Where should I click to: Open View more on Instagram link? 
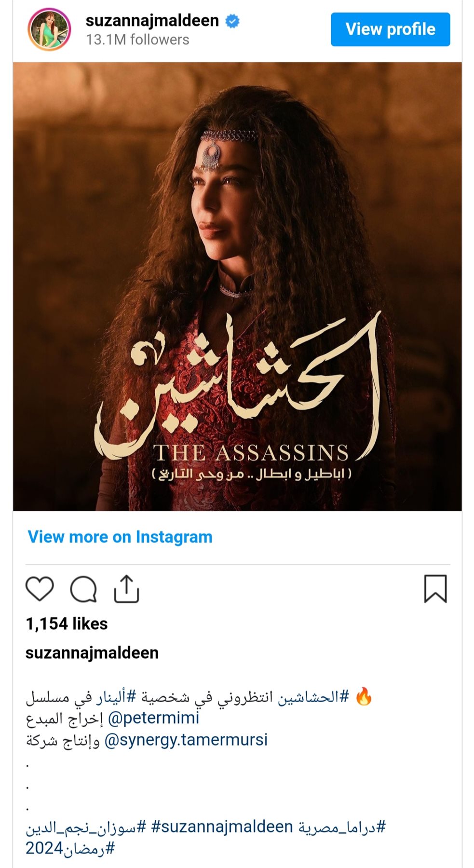(x=120, y=537)
